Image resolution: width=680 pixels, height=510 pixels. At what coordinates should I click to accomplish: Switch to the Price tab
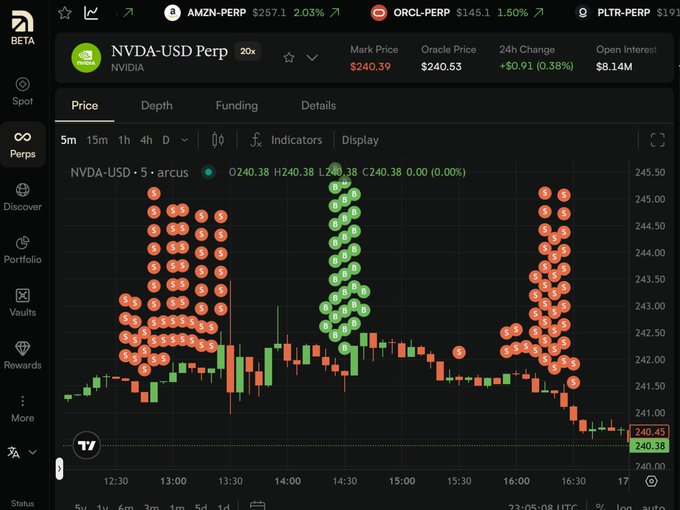click(x=85, y=105)
